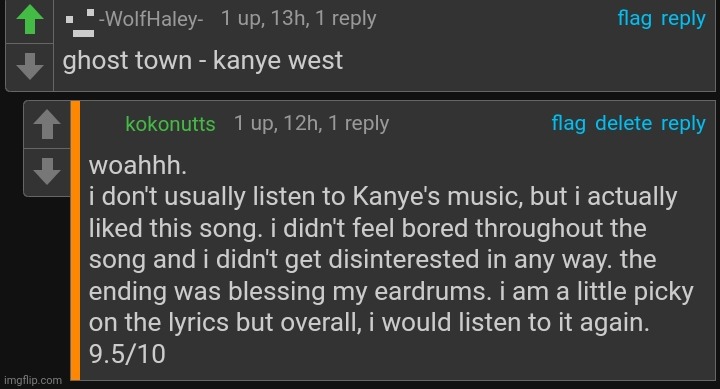This screenshot has width=720, height=389.
Task: Click the orange highlight bar on kokonutts' reply
Action: click(75, 240)
